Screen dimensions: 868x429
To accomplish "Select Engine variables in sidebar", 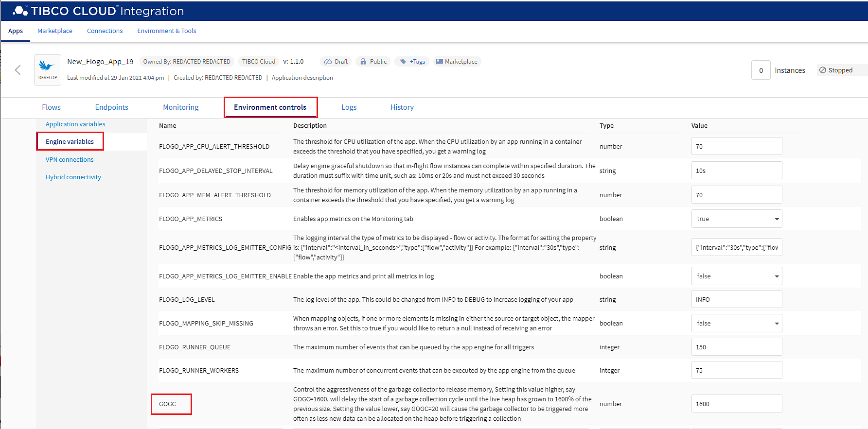I will click(x=70, y=141).
